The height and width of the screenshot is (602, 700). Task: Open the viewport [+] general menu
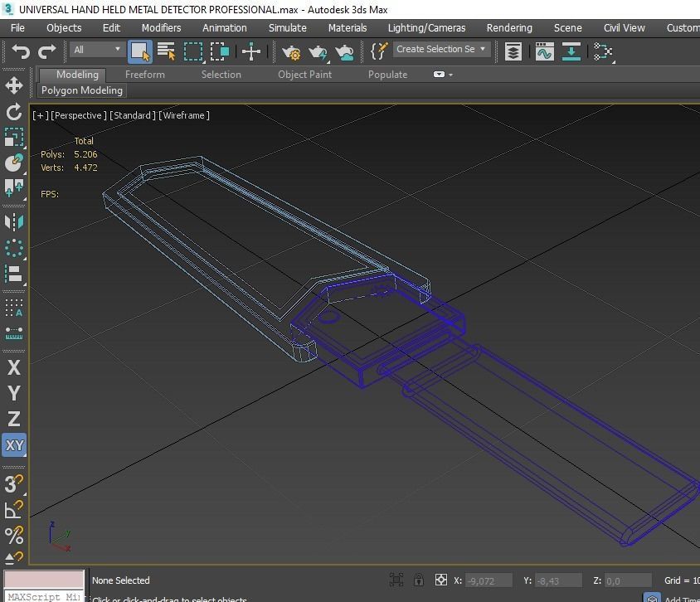pyautogui.click(x=40, y=115)
